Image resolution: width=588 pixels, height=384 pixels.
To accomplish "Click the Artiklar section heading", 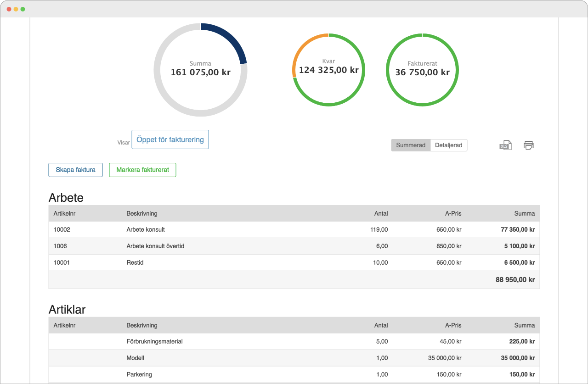I will 67,310.
